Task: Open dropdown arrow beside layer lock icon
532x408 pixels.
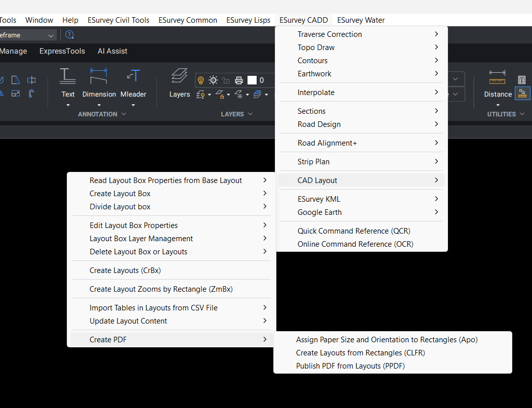Action: point(228,95)
